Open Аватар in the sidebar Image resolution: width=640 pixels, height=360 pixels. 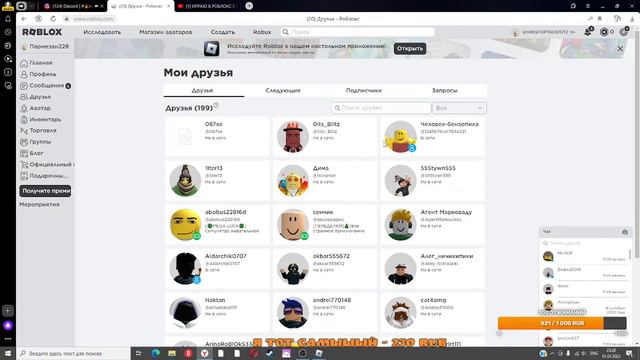[x=36, y=108]
